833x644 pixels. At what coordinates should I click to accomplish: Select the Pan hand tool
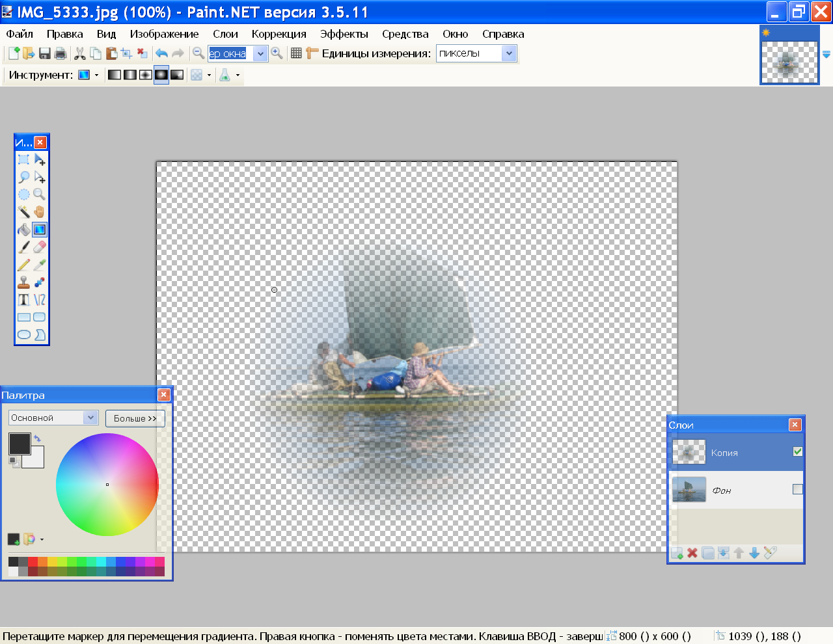[x=40, y=212]
